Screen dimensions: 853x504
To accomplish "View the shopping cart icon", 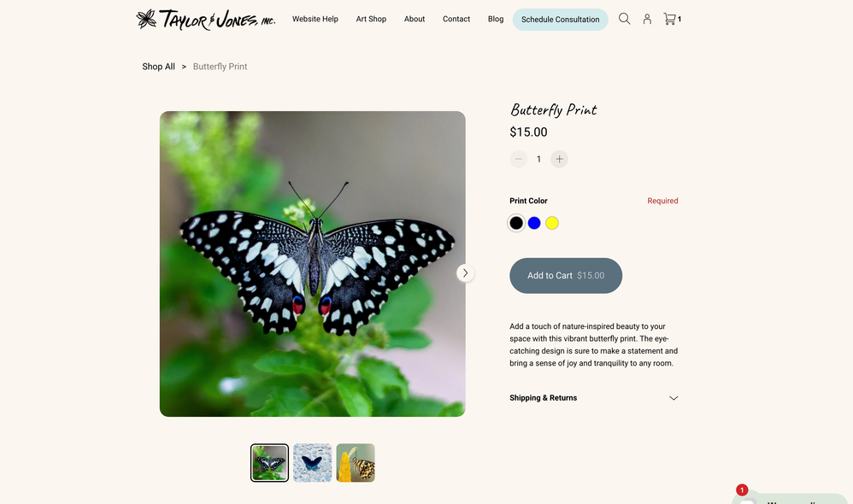I will (x=672, y=19).
